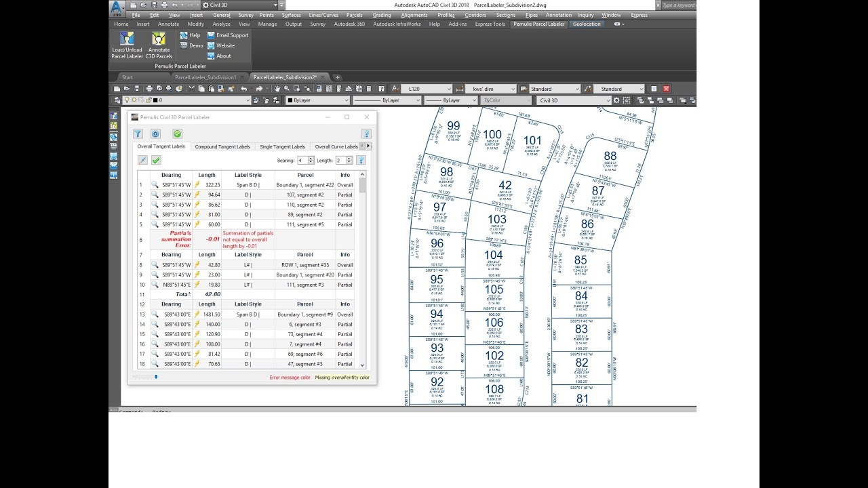
Task: Click green checkmark button below tabs
Action: [x=156, y=160]
